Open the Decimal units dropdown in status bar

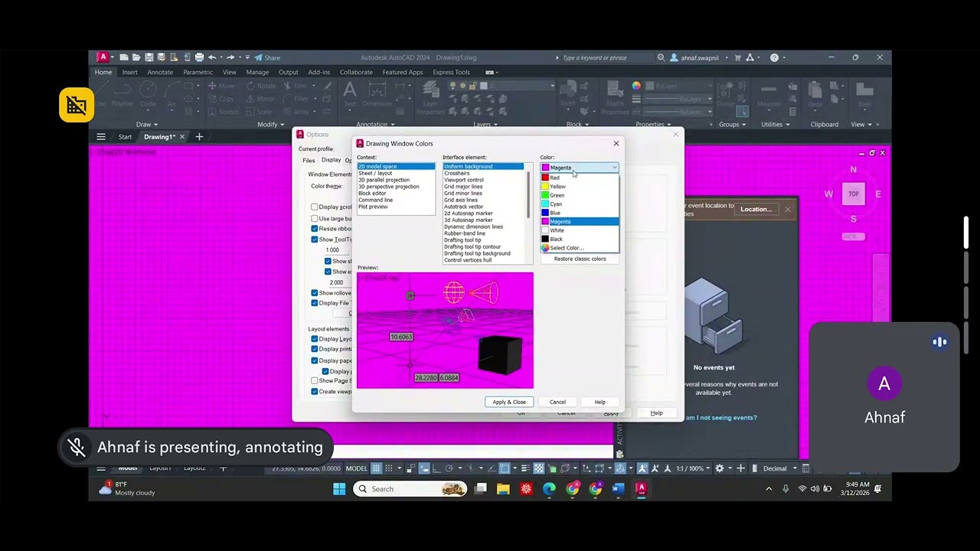click(x=780, y=468)
